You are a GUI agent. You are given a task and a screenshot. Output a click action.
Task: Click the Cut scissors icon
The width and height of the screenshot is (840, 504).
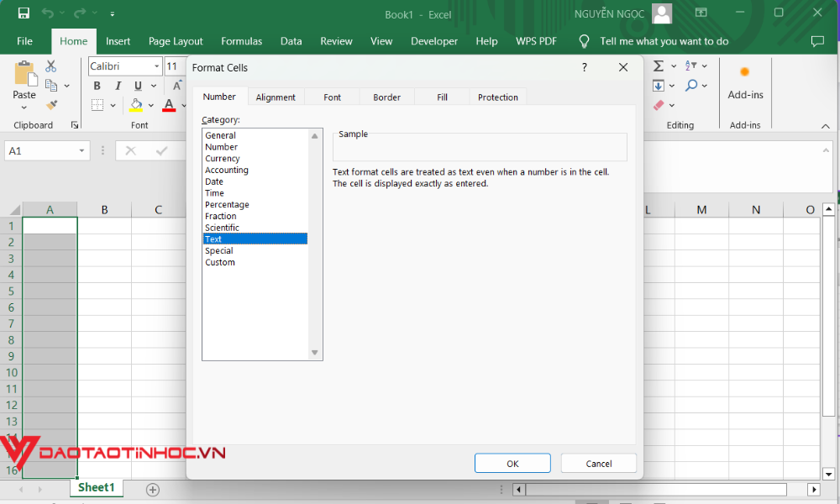(x=51, y=66)
